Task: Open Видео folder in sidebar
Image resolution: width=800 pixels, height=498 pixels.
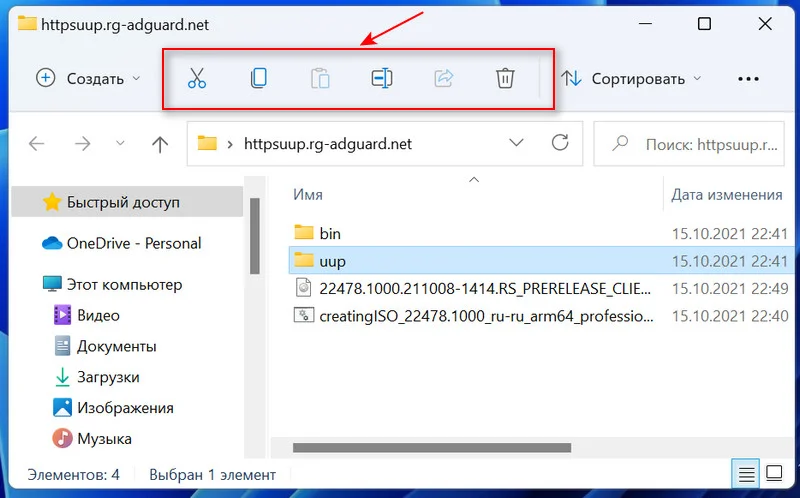Action: (87, 315)
